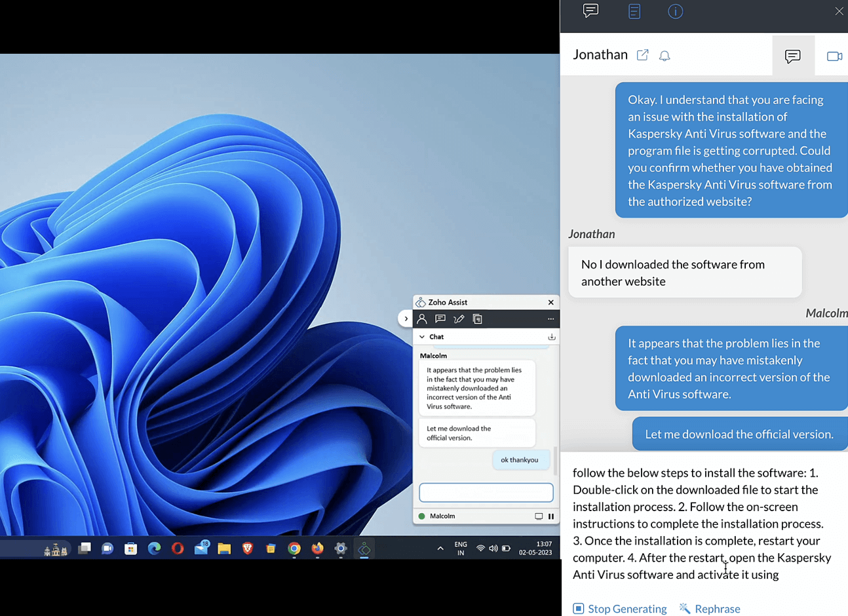Screen dimensions: 848x616
Task: Open the clipboard icon in Zoho Assist toolbar
Action: (478, 319)
